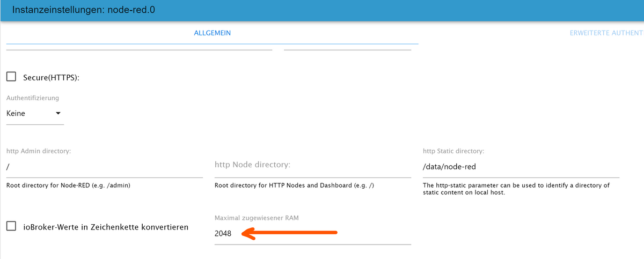Image resolution: width=644 pixels, height=259 pixels.
Task: Select the http Static directory field with /data/node-red
Action: tap(521, 167)
